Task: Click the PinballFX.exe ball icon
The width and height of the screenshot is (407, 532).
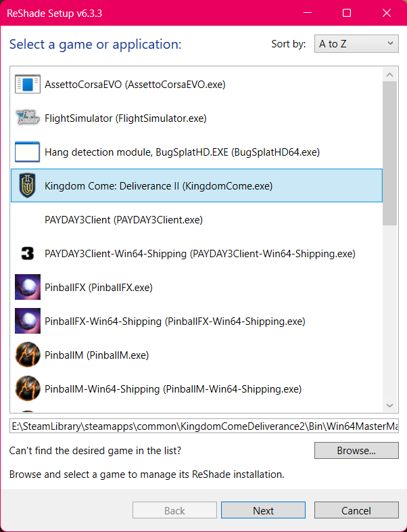Action: click(x=28, y=287)
